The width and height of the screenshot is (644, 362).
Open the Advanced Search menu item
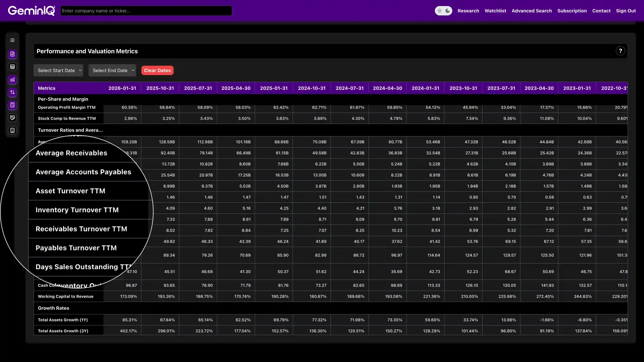532,10
